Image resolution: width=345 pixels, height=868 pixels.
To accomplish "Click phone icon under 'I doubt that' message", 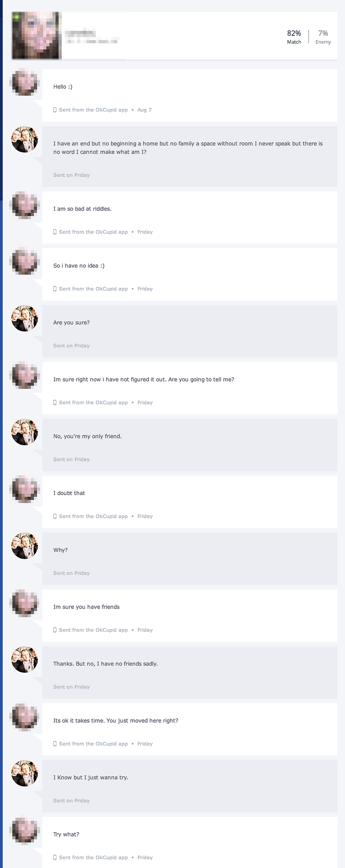I will [x=55, y=516].
